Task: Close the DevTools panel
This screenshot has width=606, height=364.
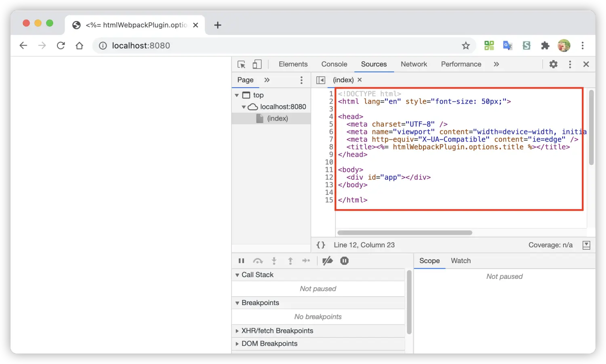Action: [586, 64]
